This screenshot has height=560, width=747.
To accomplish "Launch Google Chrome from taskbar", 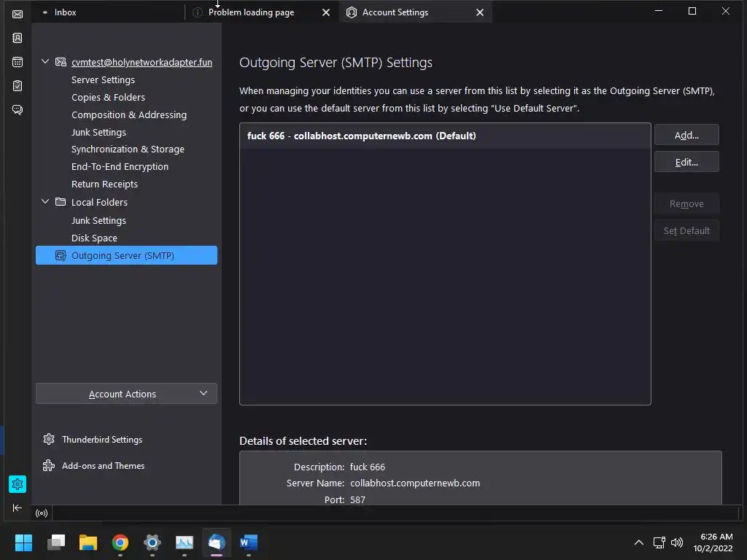I will pyautogui.click(x=120, y=542).
